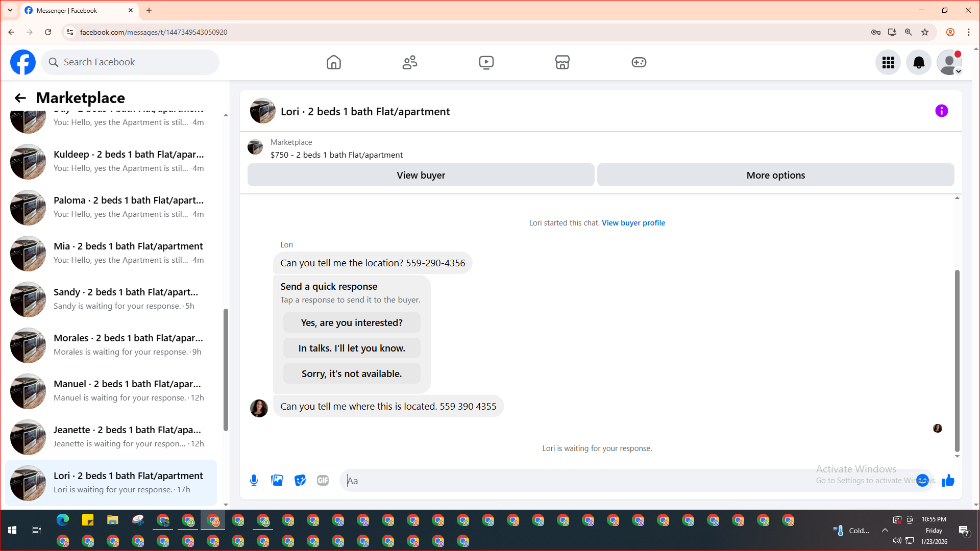Open conversation information purple icon

(941, 111)
